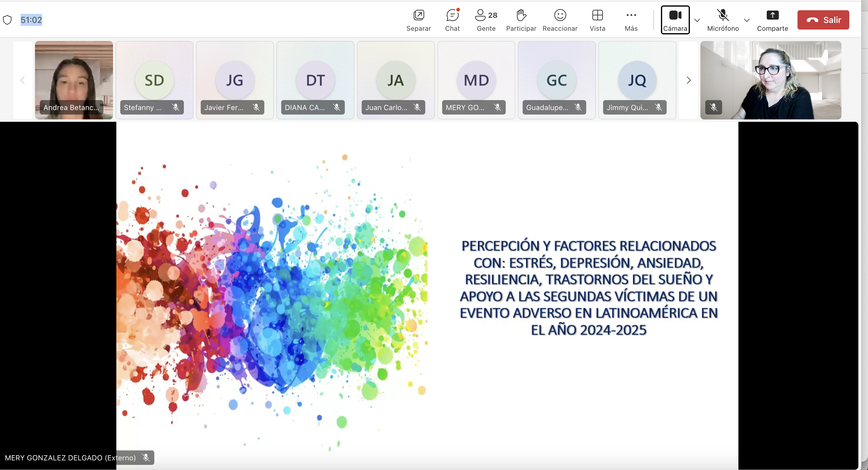Screen dimensions: 868x470
Task: Open the Reaccionar emoji menu
Action: coord(559,20)
